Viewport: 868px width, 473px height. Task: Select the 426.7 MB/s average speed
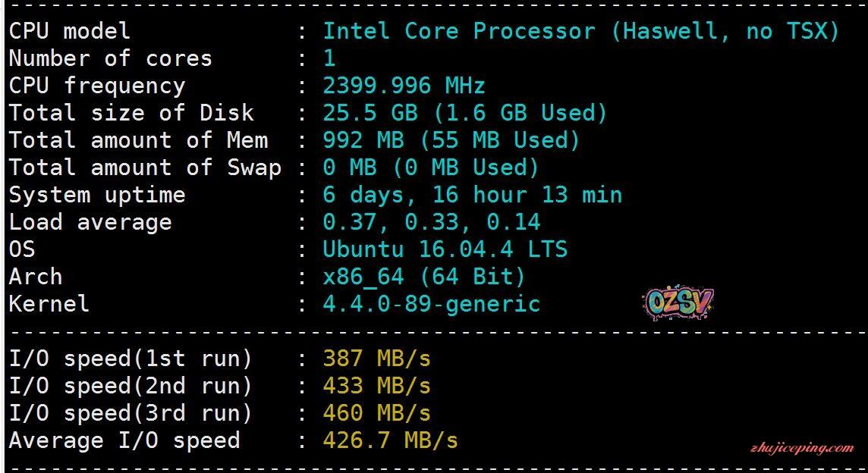(390, 440)
